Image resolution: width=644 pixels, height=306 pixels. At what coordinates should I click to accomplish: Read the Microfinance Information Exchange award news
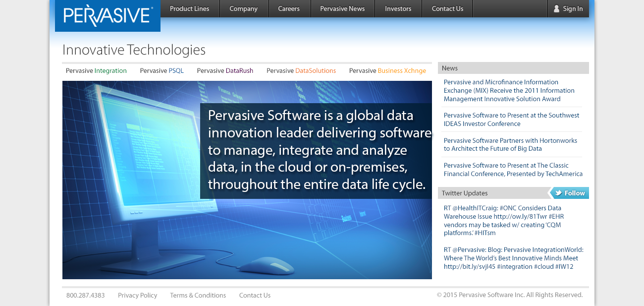[509, 91]
